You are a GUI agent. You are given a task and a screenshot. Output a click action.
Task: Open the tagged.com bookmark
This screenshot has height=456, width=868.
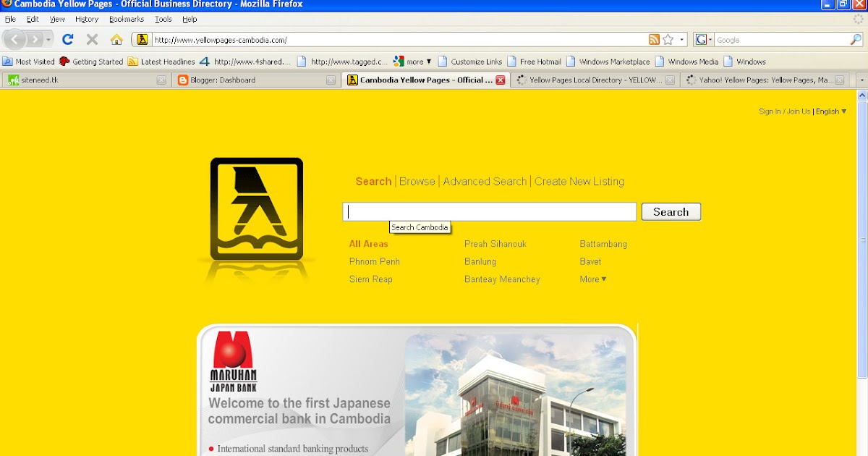tap(343, 62)
